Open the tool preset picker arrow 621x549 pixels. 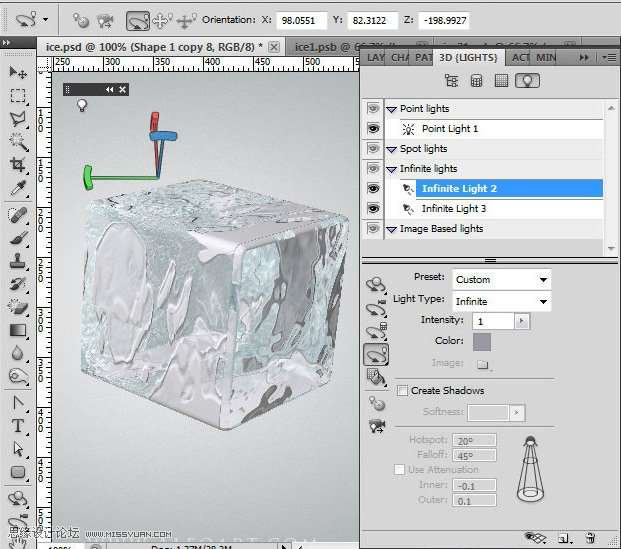46,19
